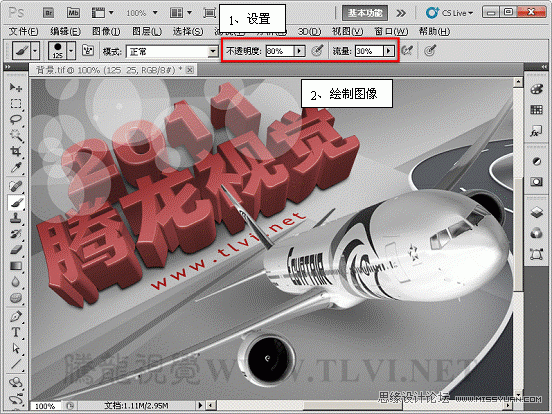
Task: Toggle the Brush panel button
Action: pyautogui.click(x=88, y=51)
